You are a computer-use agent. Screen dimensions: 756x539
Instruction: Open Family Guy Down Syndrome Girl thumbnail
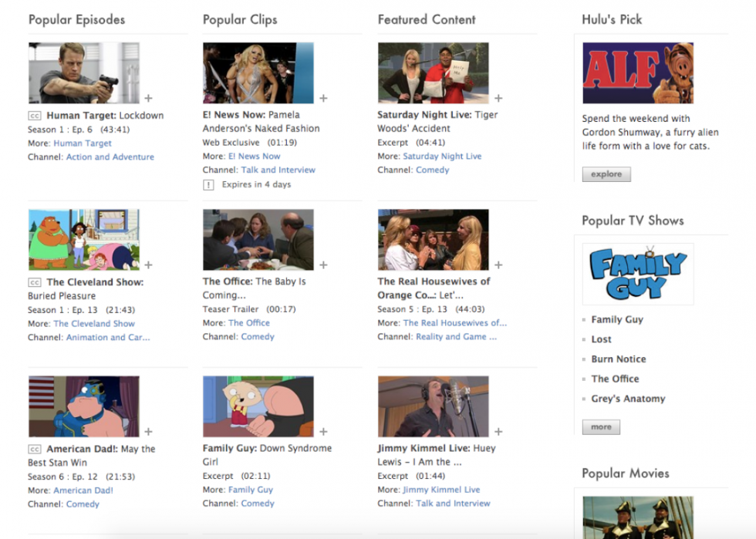(258, 406)
